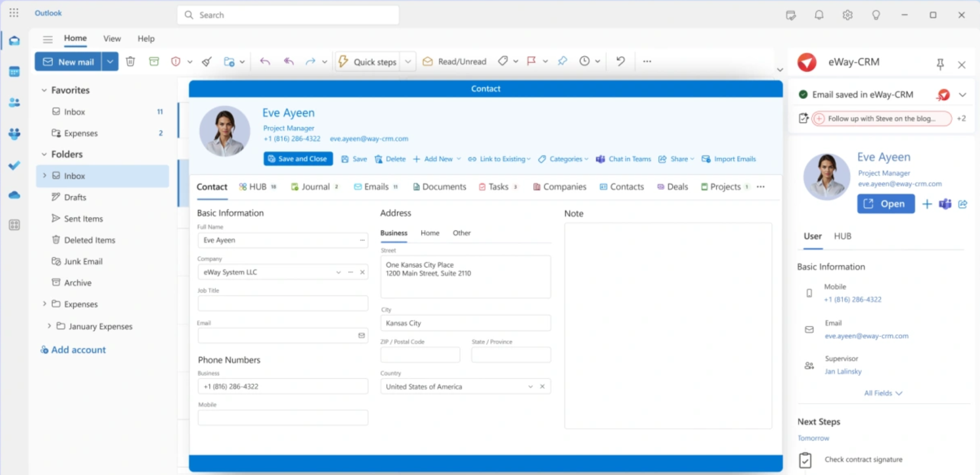Click the Search box
The image size is (980, 475).
288,15
